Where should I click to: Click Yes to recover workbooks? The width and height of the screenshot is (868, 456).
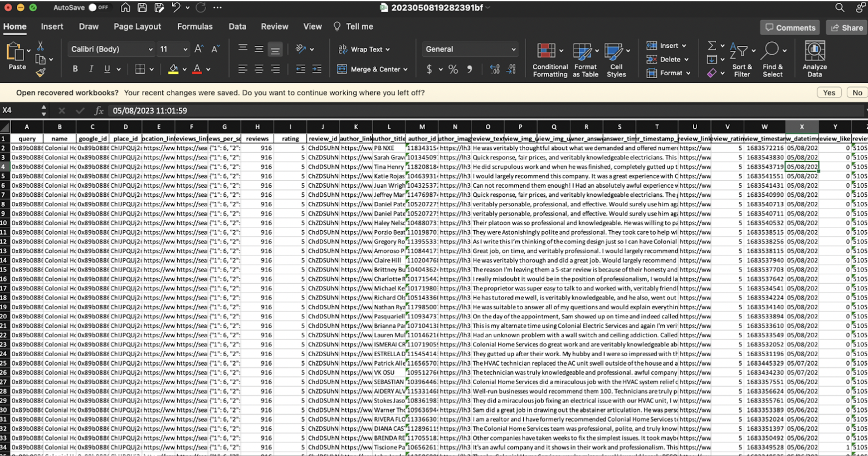(828, 93)
